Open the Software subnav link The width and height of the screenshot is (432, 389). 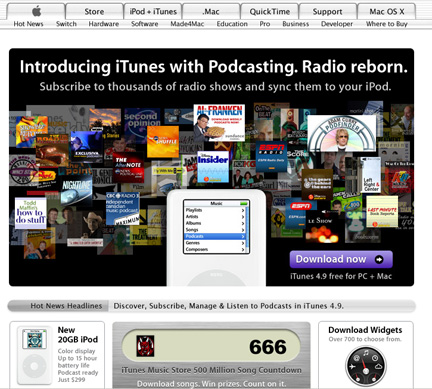(145, 24)
